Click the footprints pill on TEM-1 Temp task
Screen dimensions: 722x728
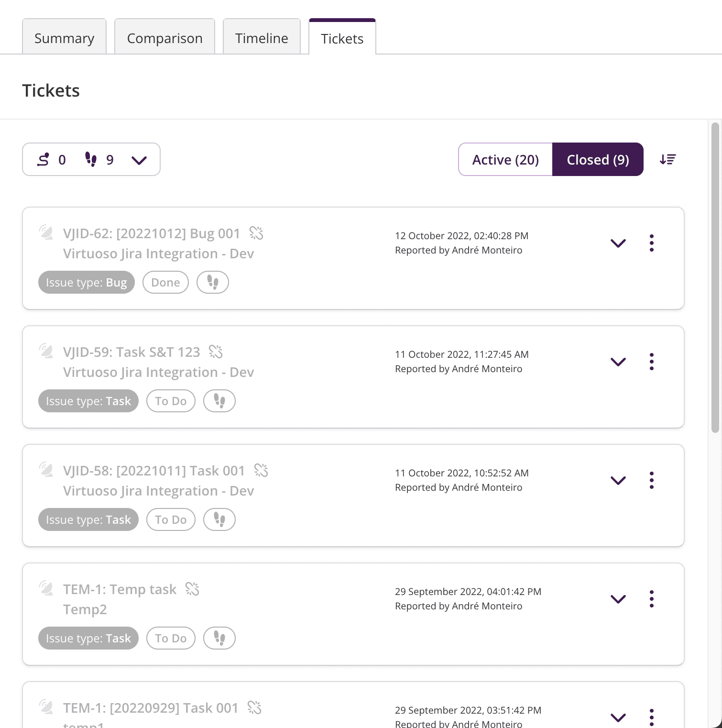219,638
